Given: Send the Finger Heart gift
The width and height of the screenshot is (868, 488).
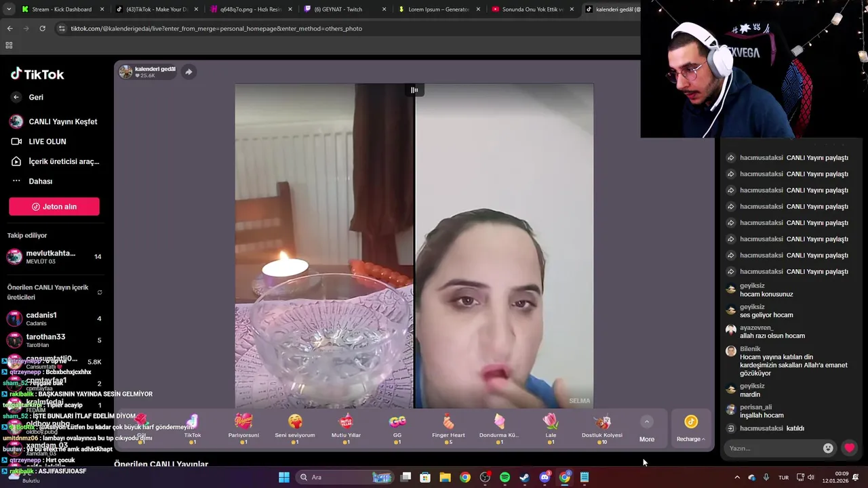Looking at the screenshot, I should [448, 428].
